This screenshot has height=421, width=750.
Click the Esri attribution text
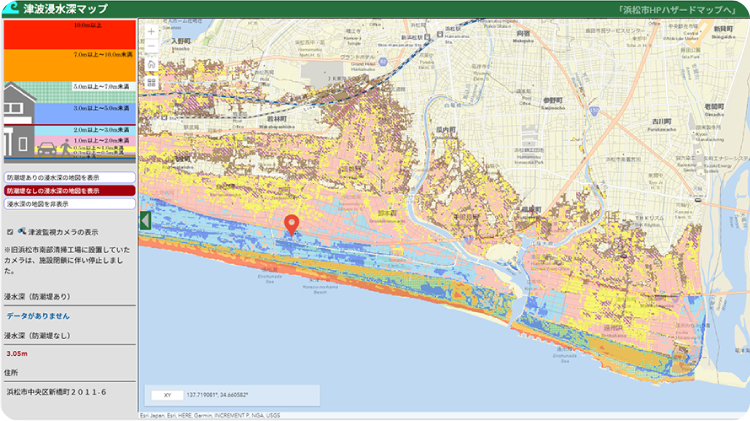pos(210,415)
